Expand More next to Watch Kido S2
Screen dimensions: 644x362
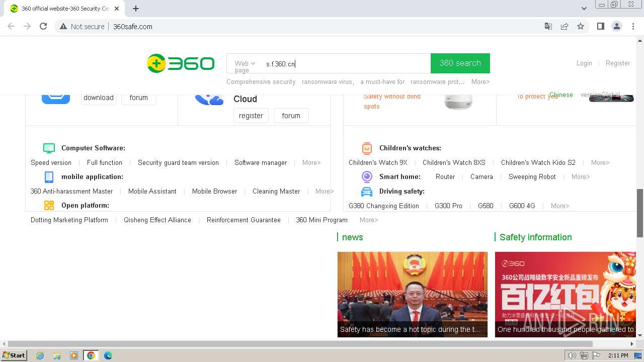click(x=600, y=162)
